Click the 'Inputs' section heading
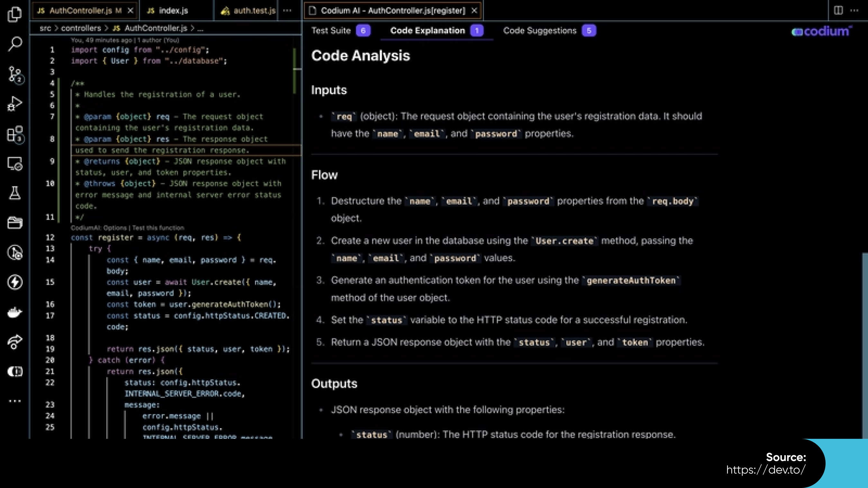This screenshot has width=868, height=488. [x=329, y=90]
